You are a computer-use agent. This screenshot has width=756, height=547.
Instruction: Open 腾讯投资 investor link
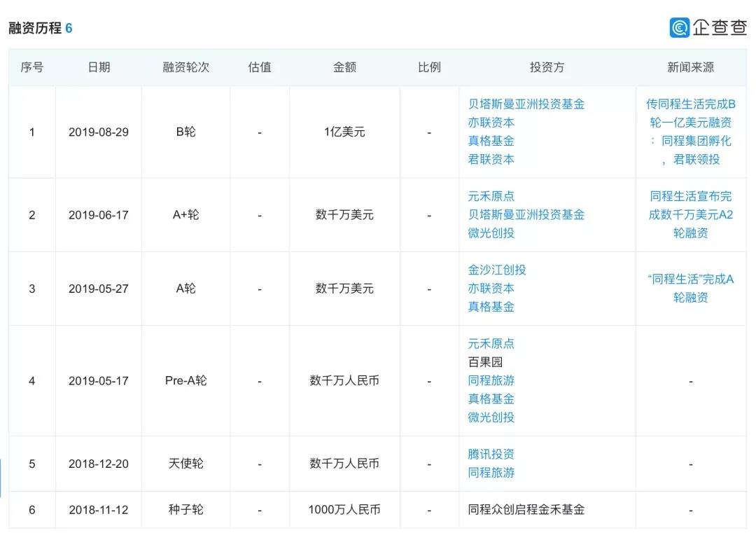(491, 455)
